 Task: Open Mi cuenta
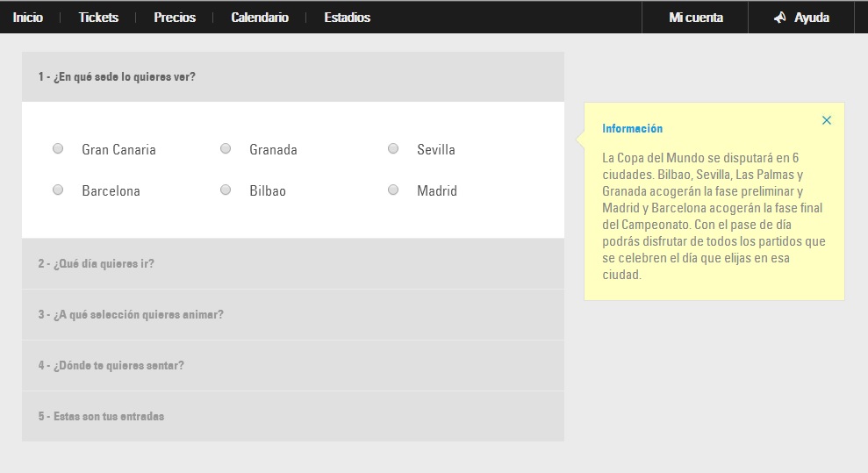click(x=696, y=18)
